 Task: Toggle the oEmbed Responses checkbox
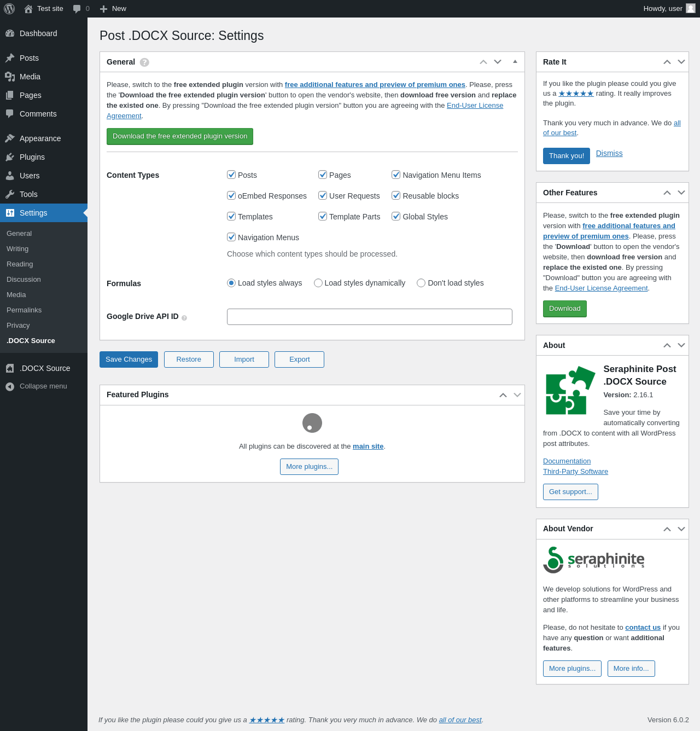tap(231, 195)
